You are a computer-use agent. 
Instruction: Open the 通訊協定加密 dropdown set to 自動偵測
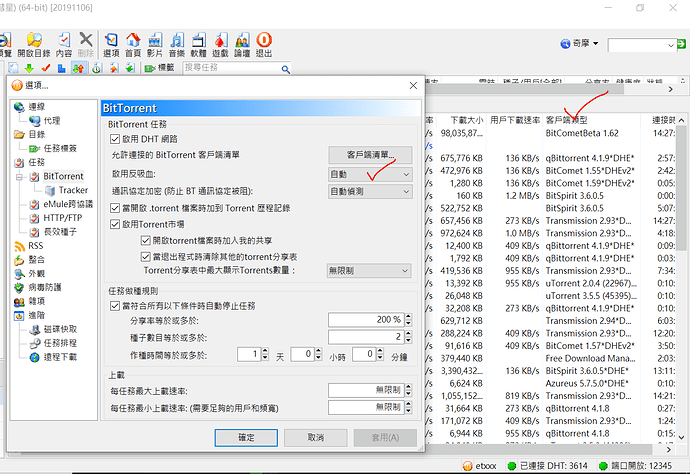370,191
